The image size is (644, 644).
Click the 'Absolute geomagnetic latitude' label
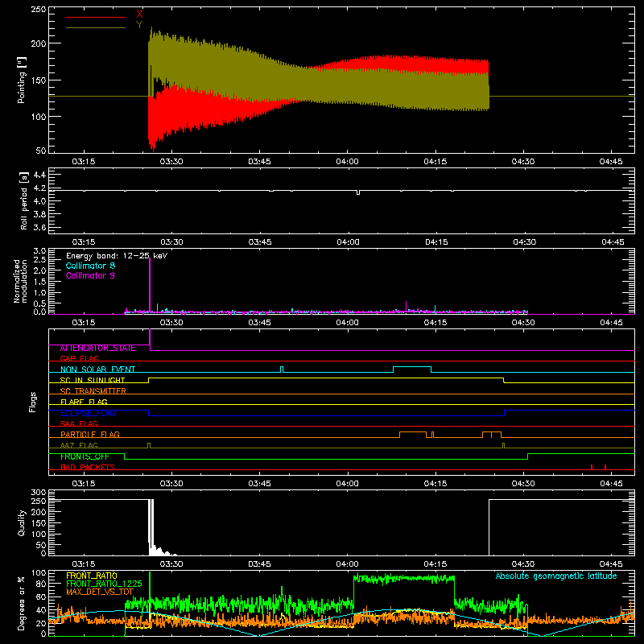[556, 576]
